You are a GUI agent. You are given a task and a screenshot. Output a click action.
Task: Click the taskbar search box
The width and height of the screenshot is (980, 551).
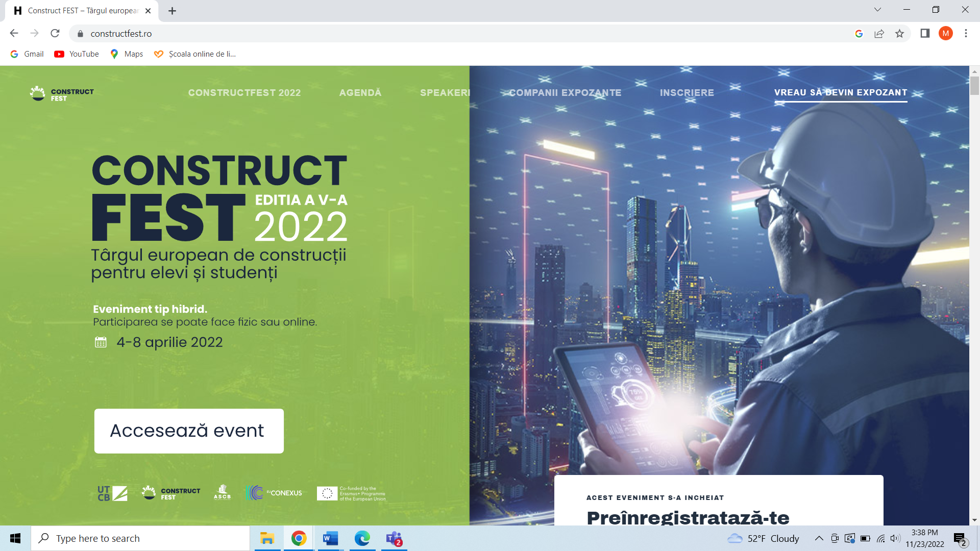[140, 538]
